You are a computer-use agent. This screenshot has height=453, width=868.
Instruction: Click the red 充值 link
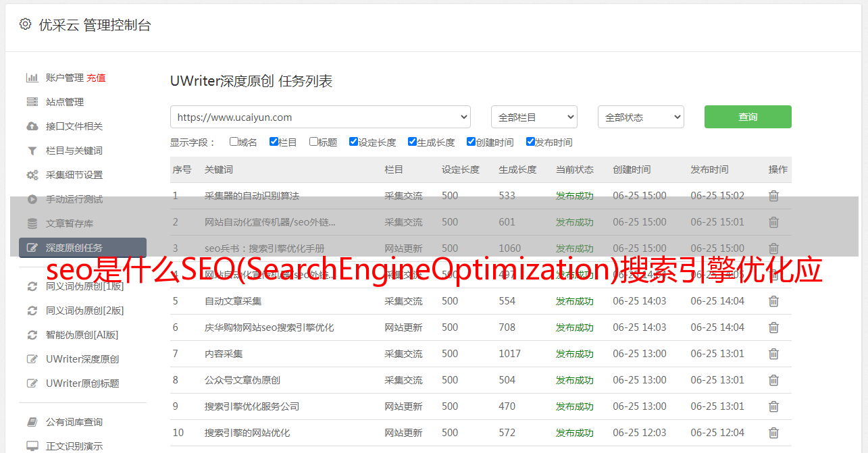(x=96, y=78)
